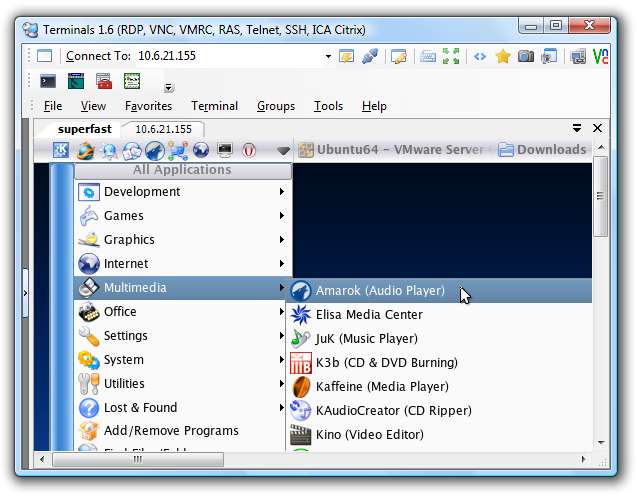Open the teal network tool shortcut icon
This screenshot has height=496, width=637.
pos(76,82)
